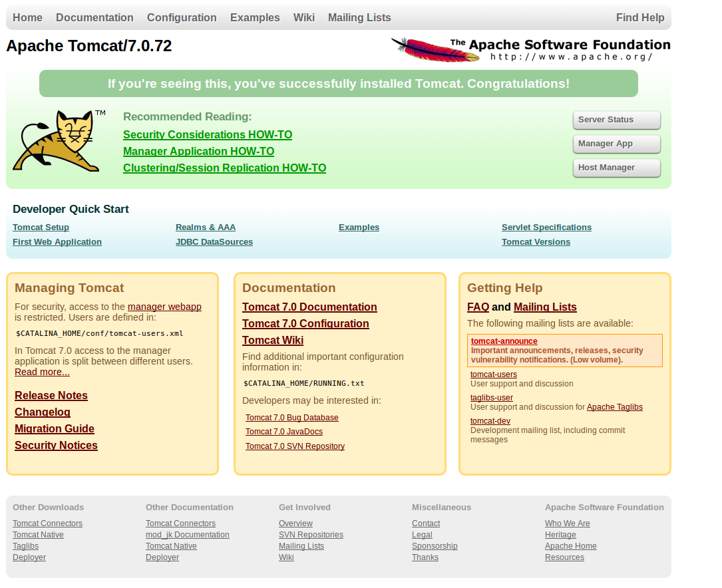Open the taglibs-user mailing list link
722x588 pixels.
click(x=491, y=398)
